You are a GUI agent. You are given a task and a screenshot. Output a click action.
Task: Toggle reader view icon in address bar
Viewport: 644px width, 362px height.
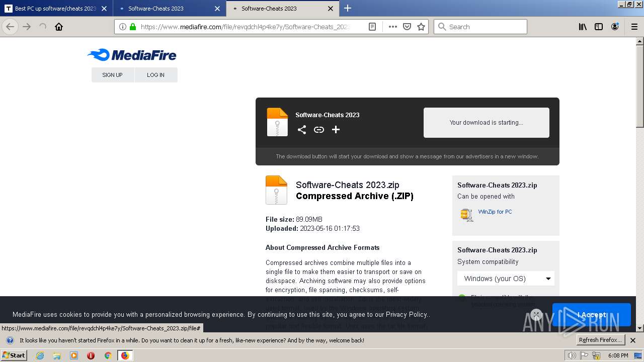click(x=372, y=27)
